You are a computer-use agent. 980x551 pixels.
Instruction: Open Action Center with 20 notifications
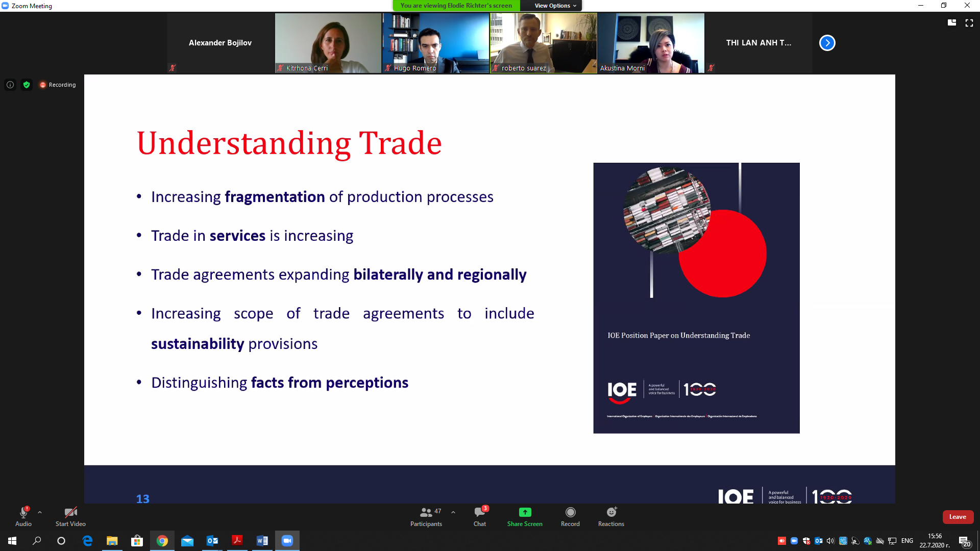pyautogui.click(x=964, y=541)
